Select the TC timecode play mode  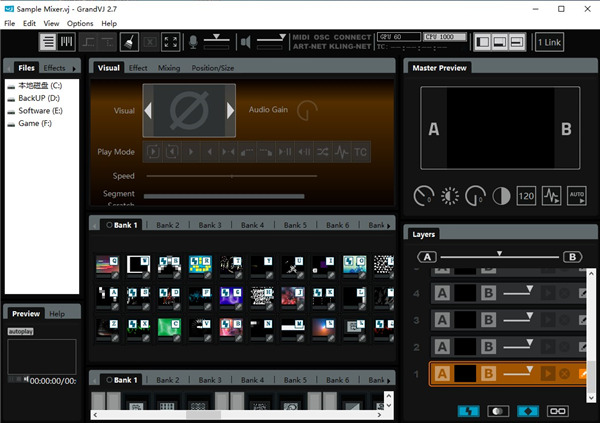pyautogui.click(x=360, y=152)
